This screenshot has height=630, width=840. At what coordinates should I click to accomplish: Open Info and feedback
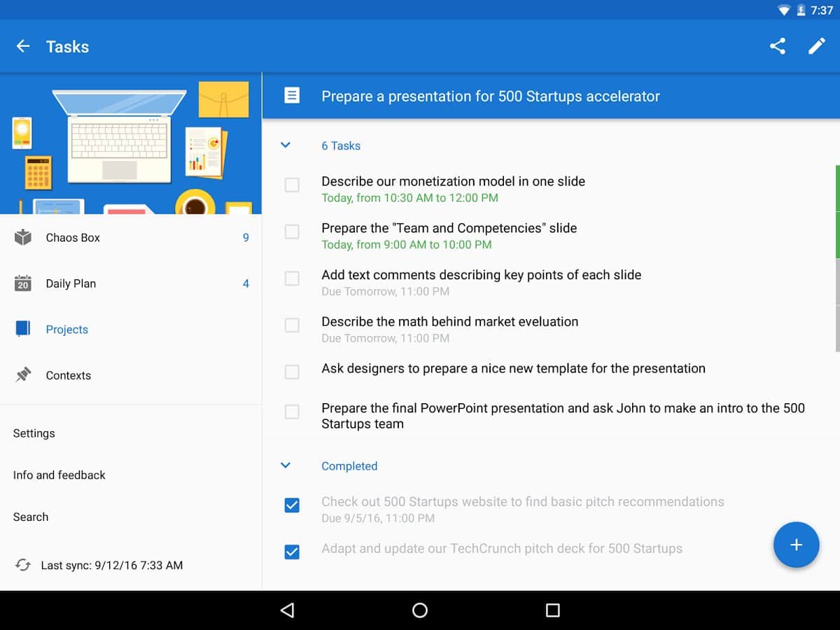coord(59,475)
